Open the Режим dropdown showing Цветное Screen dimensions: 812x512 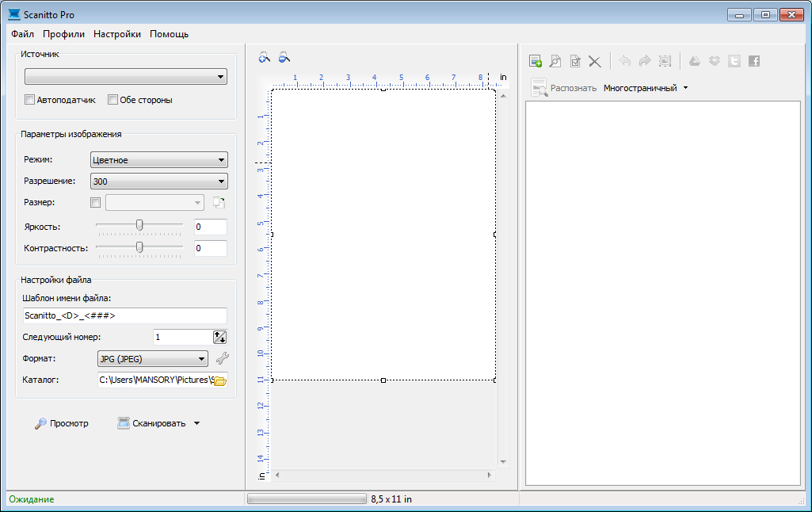click(x=158, y=160)
